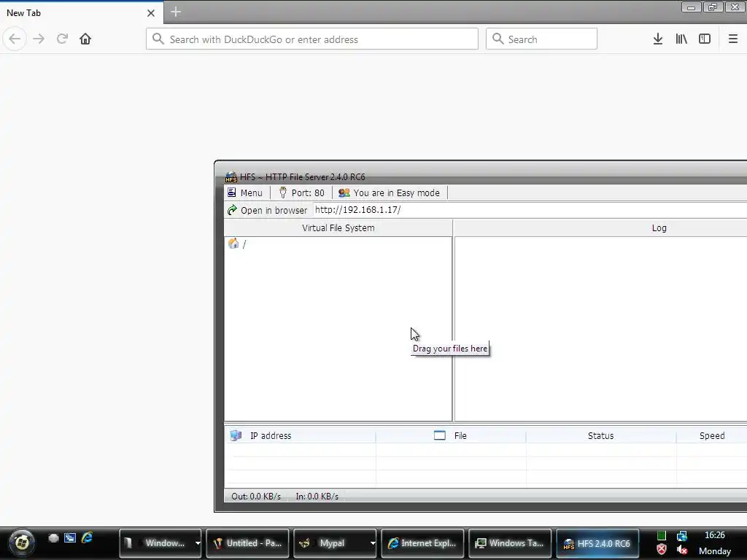This screenshot has height=560, width=747.
Task: Go back in browser history
Action: [15, 39]
